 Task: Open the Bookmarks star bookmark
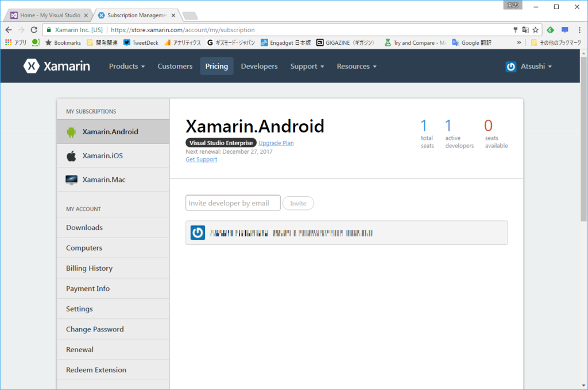[x=63, y=42]
